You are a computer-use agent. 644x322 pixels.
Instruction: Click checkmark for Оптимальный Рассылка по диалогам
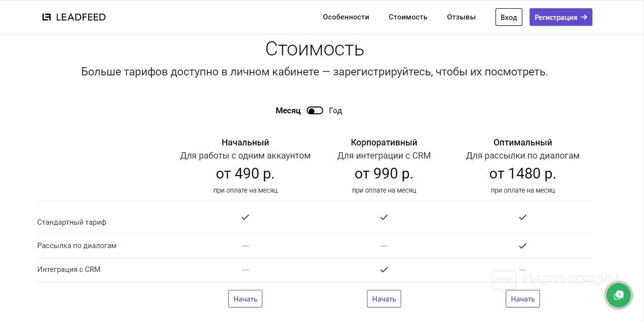click(x=523, y=246)
